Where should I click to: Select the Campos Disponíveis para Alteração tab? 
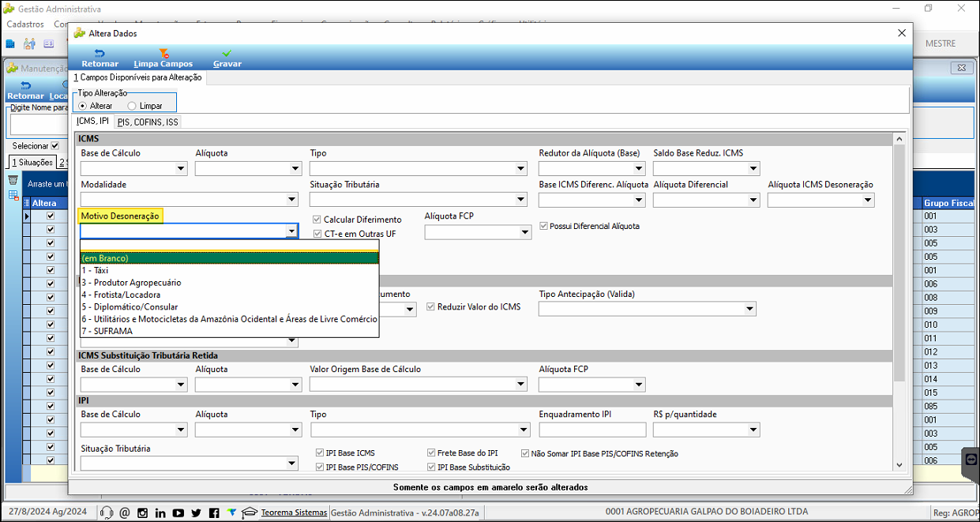(x=138, y=77)
